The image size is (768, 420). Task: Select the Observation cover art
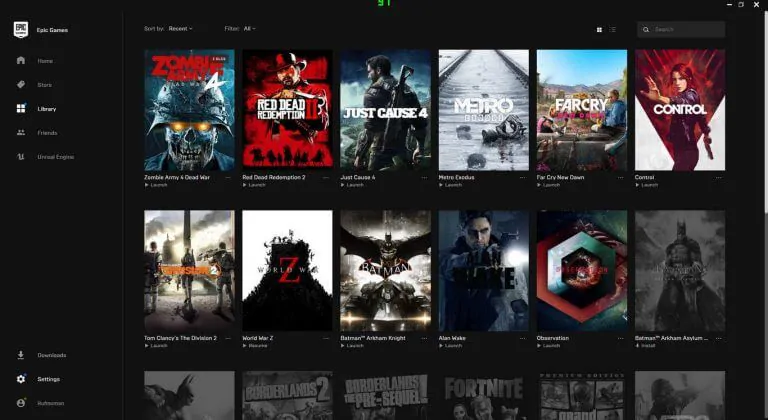click(x=582, y=271)
